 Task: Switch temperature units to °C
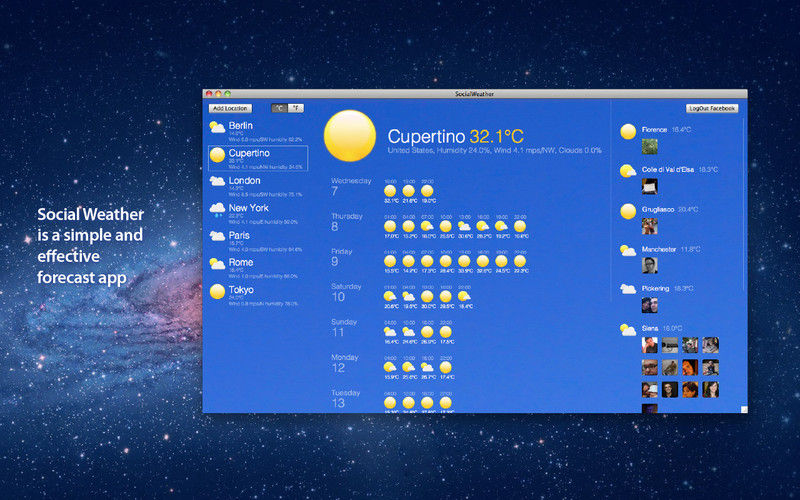(279, 108)
